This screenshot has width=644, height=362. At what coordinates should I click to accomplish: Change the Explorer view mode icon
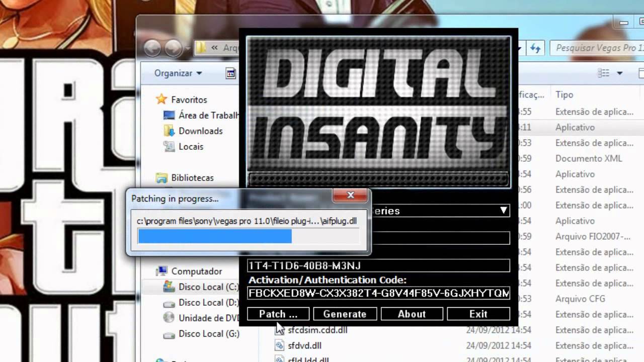point(603,73)
